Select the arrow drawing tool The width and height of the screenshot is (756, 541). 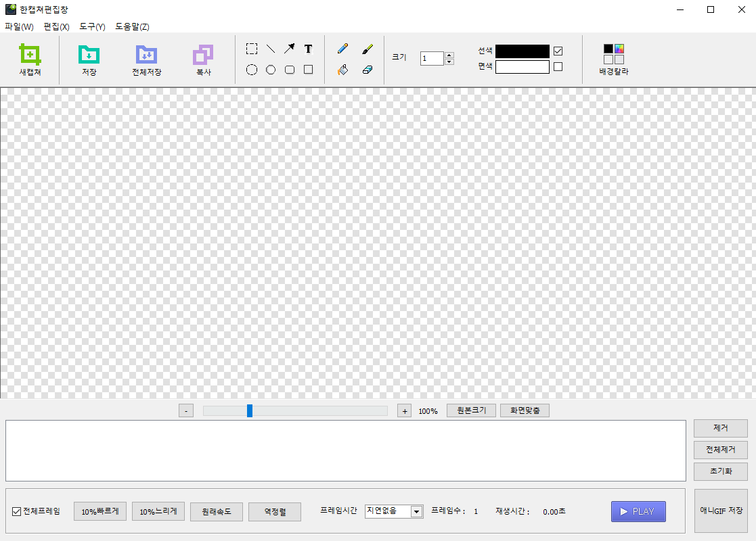289,49
